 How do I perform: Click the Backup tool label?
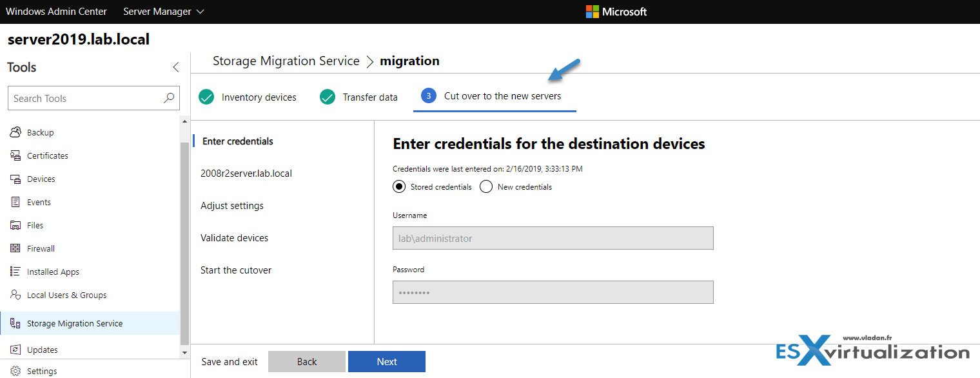41,132
